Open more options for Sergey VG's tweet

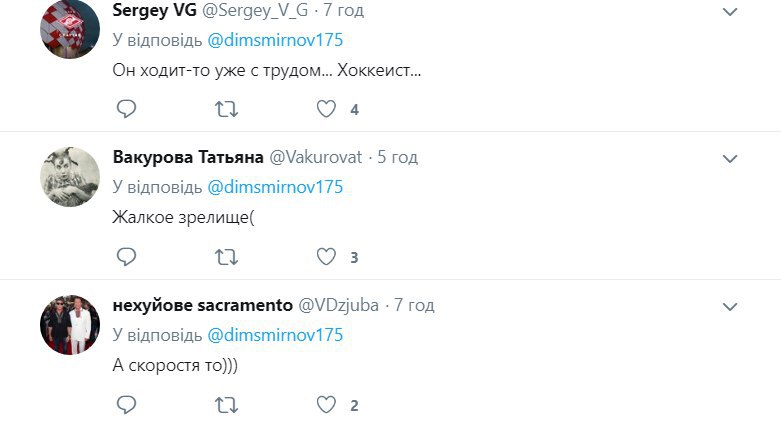point(730,12)
